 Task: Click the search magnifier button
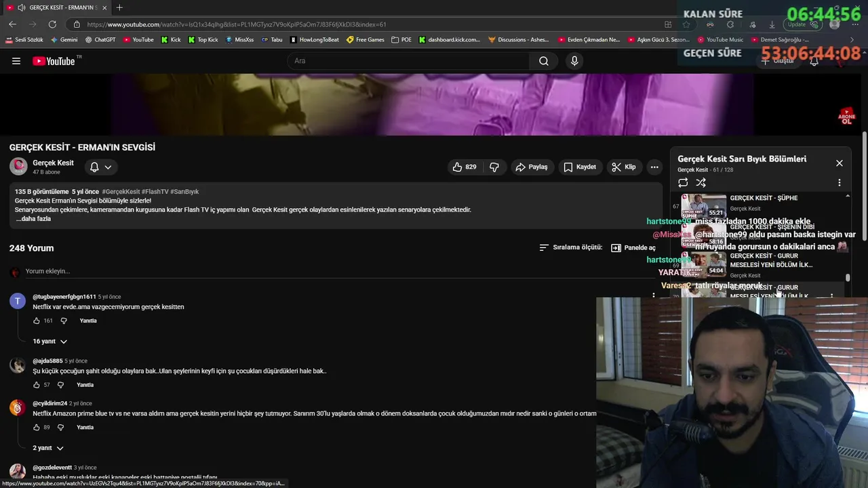[x=544, y=61]
